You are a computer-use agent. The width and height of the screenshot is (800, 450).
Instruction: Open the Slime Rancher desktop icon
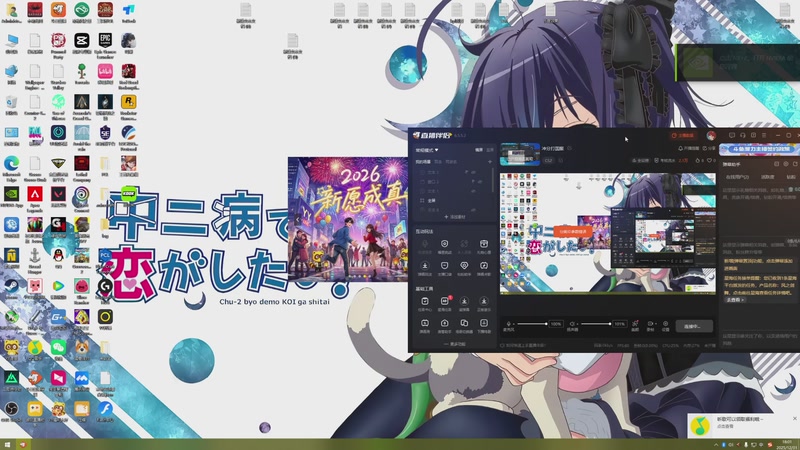82,286
